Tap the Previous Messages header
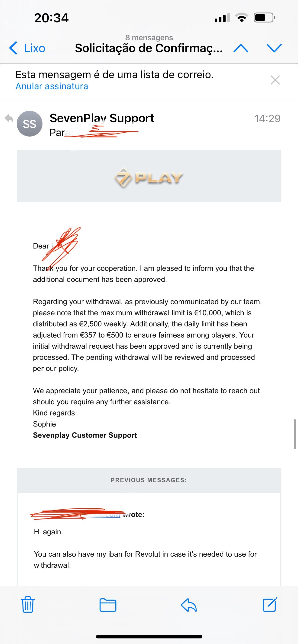The width and height of the screenshot is (298, 644). (149, 480)
